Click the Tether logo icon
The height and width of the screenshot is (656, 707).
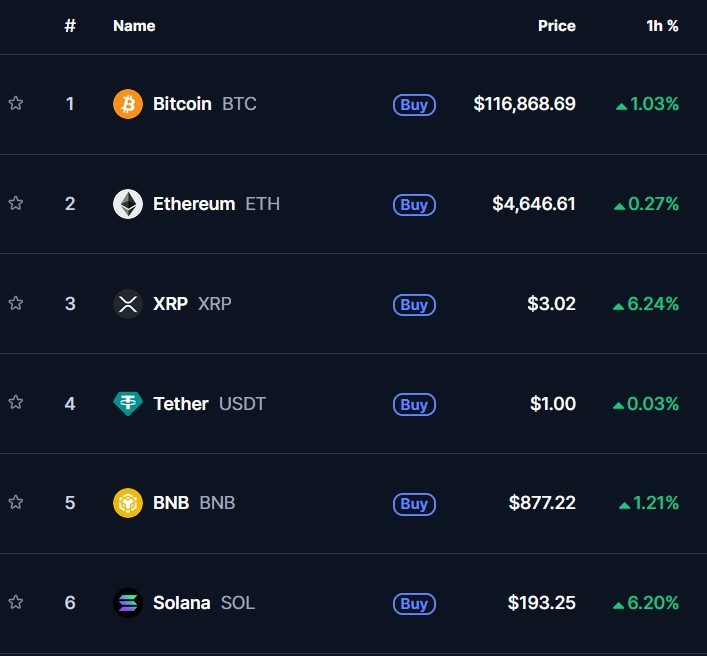(x=128, y=404)
